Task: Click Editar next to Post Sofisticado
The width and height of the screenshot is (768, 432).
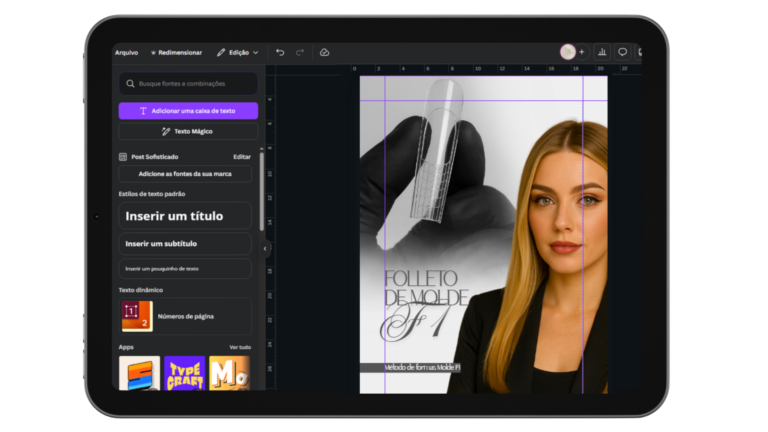Action: [x=242, y=157]
